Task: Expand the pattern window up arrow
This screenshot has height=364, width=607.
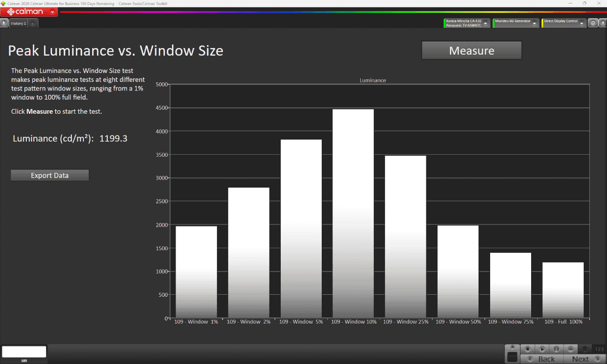Action: [512, 347]
